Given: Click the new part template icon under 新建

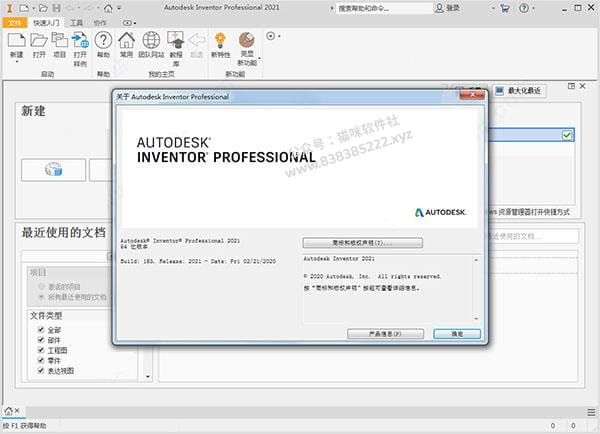Looking at the screenshot, I should (x=54, y=170).
